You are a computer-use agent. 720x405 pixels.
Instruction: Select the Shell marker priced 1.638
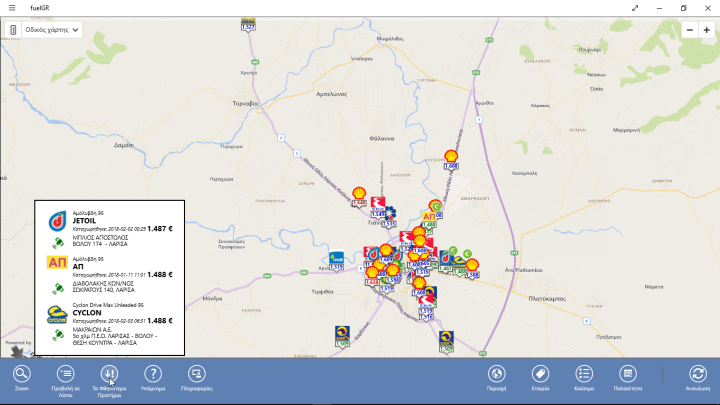point(372,276)
